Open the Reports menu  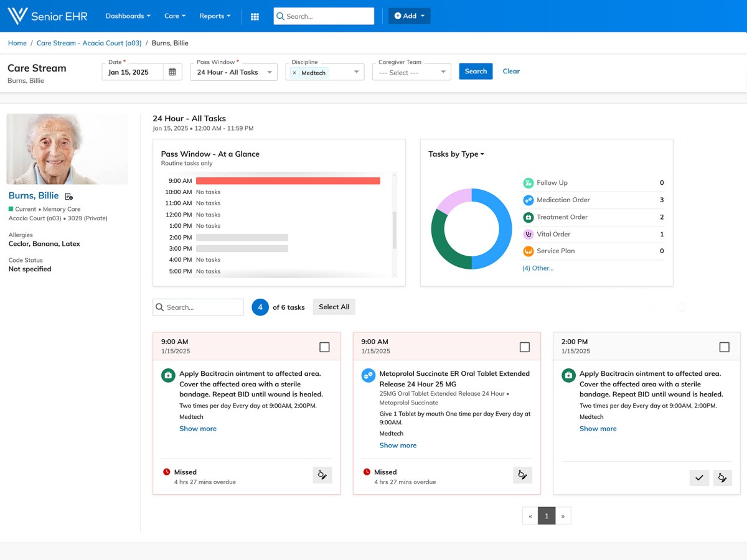coord(215,16)
